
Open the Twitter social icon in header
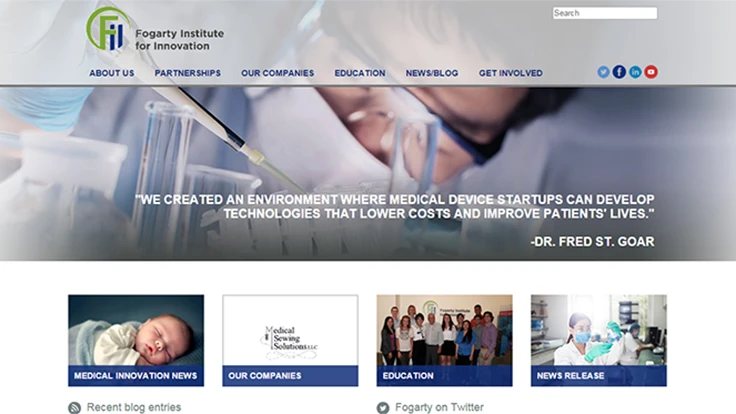(x=603, y=72)
